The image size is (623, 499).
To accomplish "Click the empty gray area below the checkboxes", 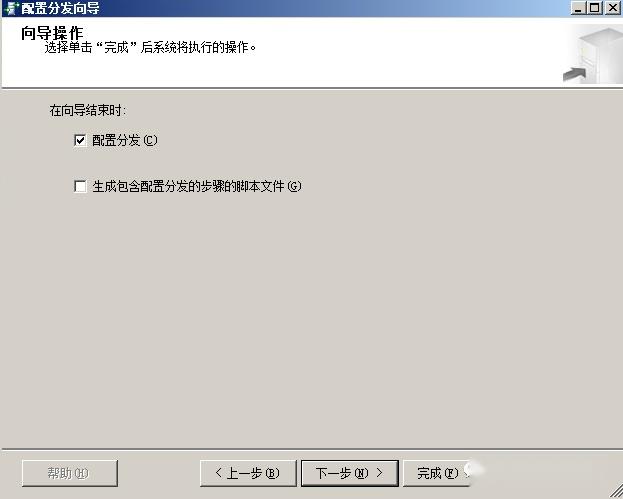I will [x=312, y=318].
